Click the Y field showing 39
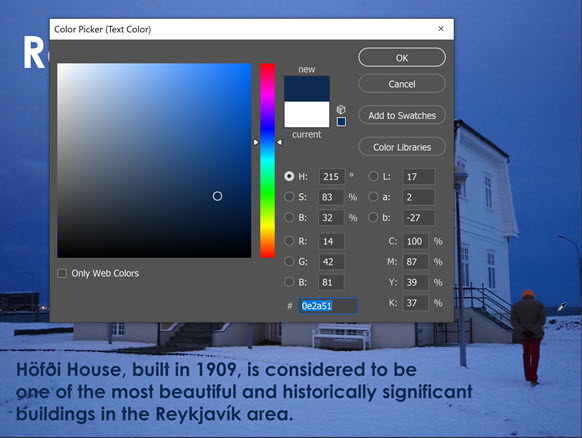Viewport: 582px width, 438px height. pyautogui.click(x=416, y=282)
